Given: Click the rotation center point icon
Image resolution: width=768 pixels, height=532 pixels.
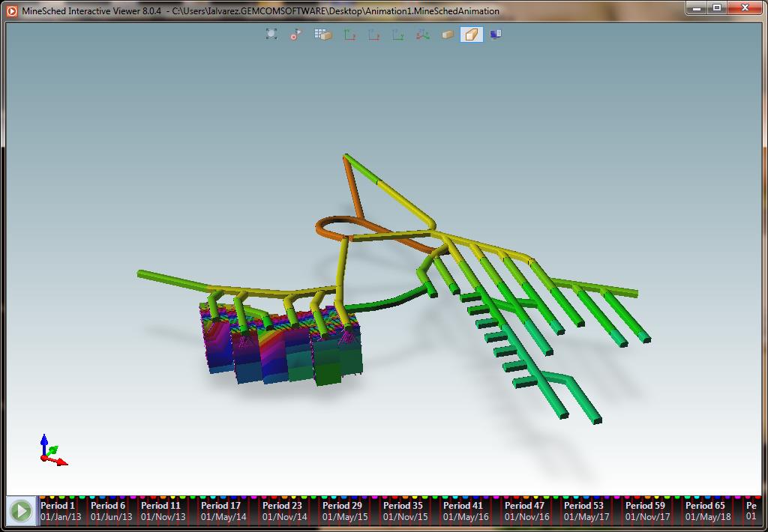Looking at the screenshot, I should 295,34.
